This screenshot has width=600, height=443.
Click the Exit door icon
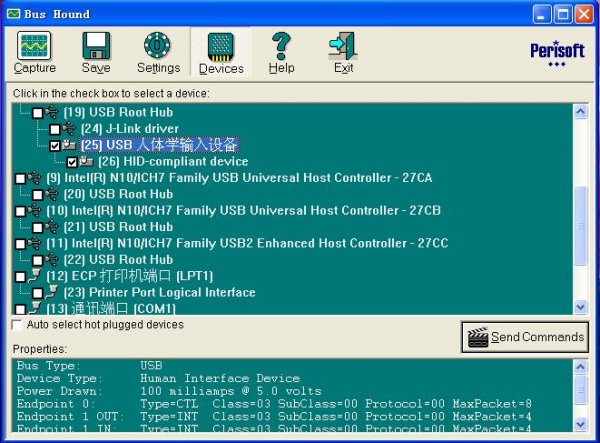(x=343, y=46)
